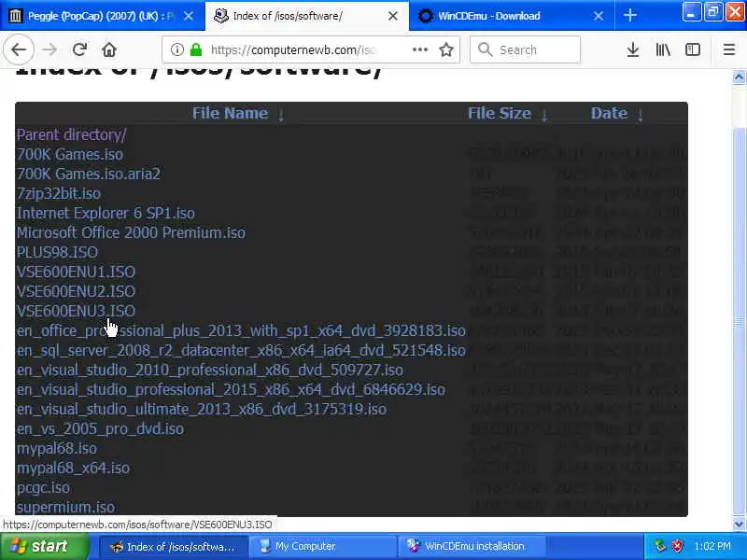Open 700K Games.iso.aria2 link

[89, 174]
